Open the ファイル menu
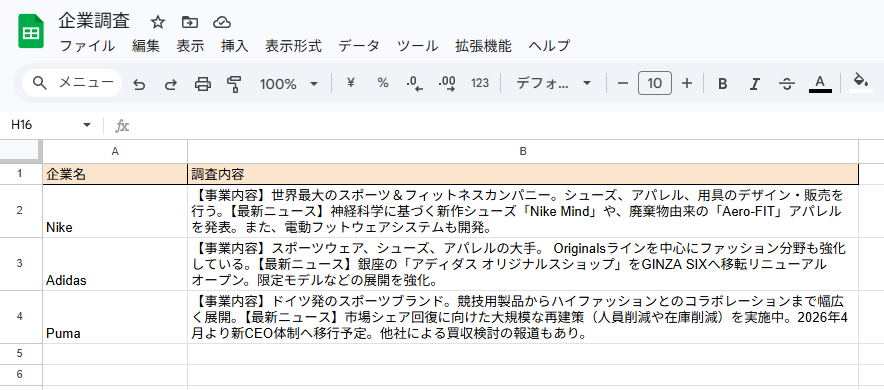Viewport: 884px width, 390px height. 87,46
